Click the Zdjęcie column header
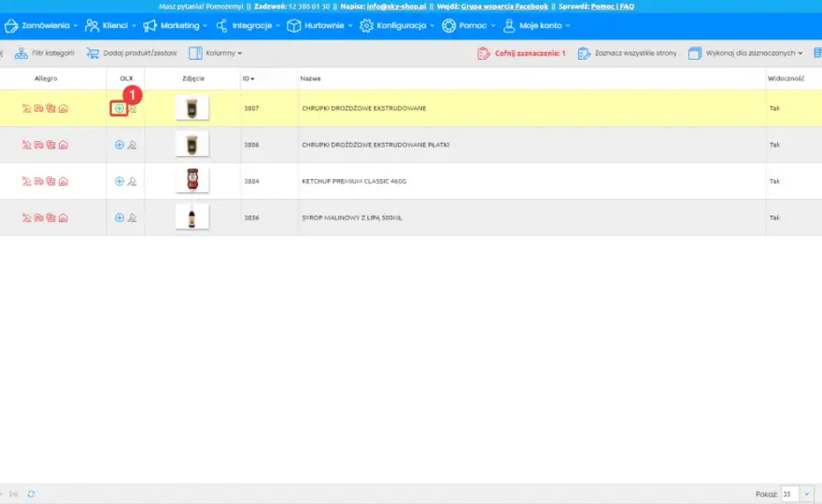This screenshot has height=504, width=822. tap(193, 78)
